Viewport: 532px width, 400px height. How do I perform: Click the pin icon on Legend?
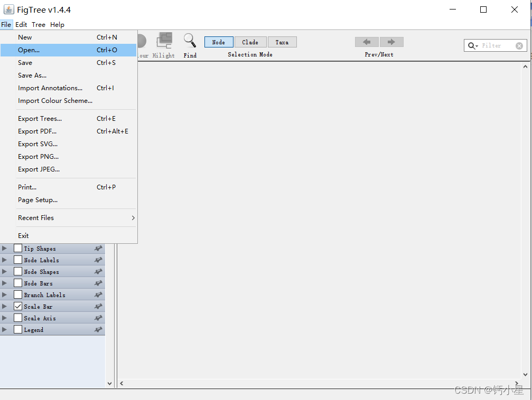point(98,329)
